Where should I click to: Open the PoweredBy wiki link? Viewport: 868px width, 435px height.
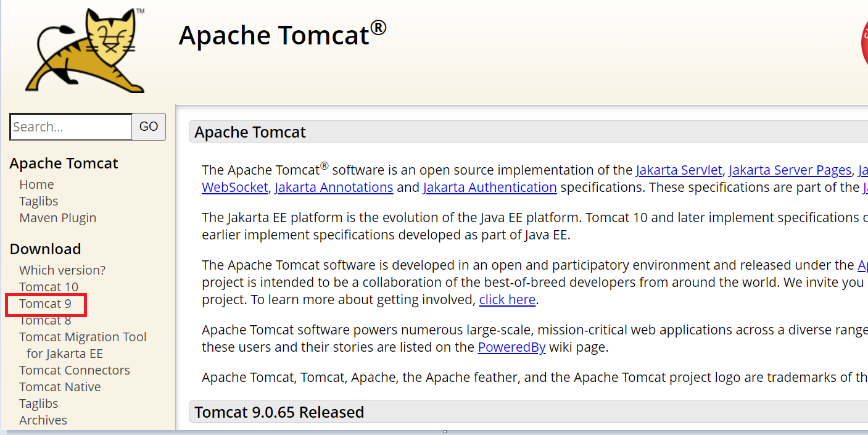click(x=511, y=347)
